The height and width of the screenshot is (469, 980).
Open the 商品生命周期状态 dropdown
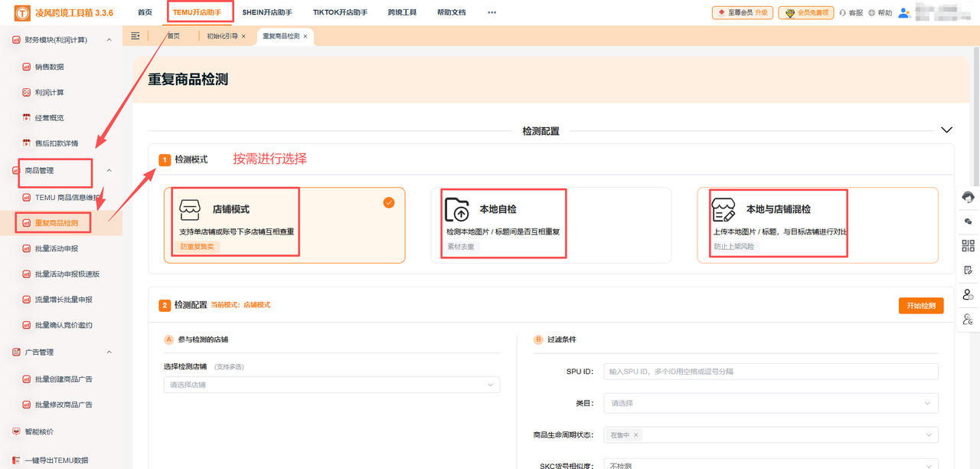(x=771, y=435)
